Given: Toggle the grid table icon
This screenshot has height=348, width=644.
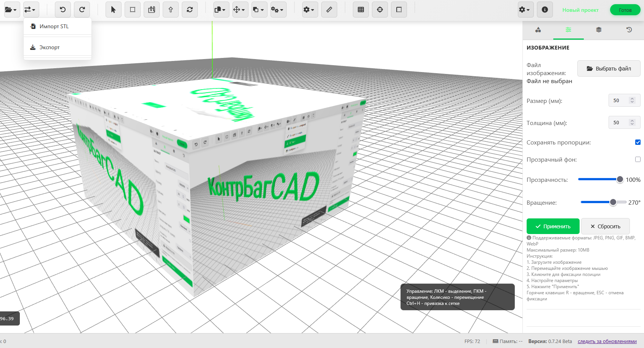Looking at the screenshot, I should [x=361, y=10].
